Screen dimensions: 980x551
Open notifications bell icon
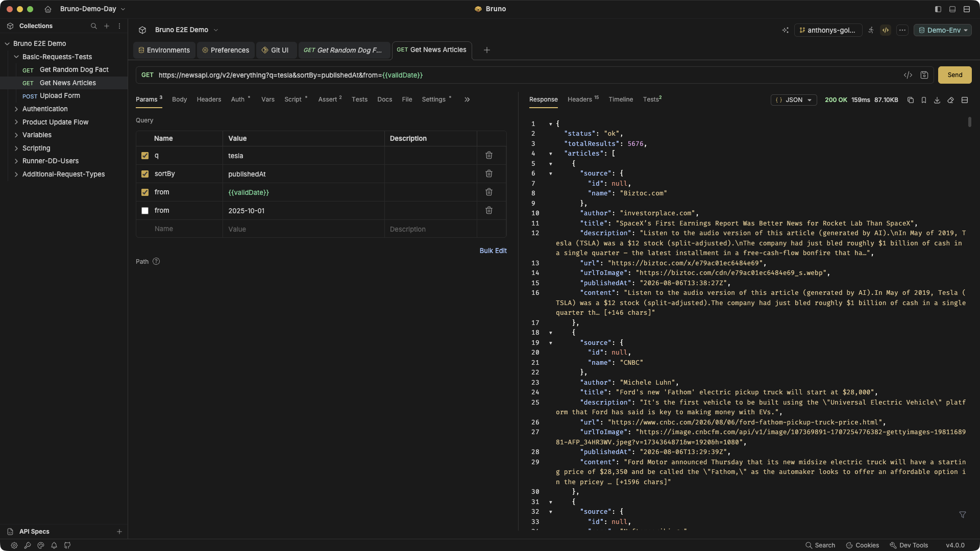click(54, 545)
